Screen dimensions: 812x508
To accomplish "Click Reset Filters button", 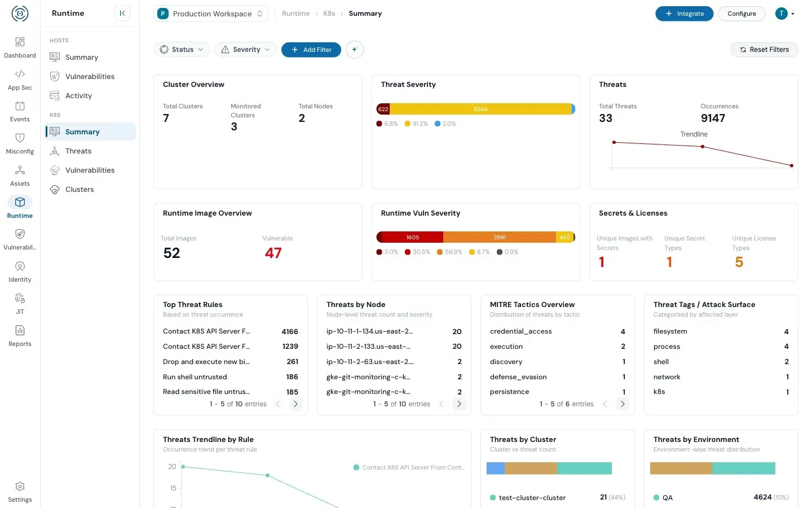I will 764,50.
